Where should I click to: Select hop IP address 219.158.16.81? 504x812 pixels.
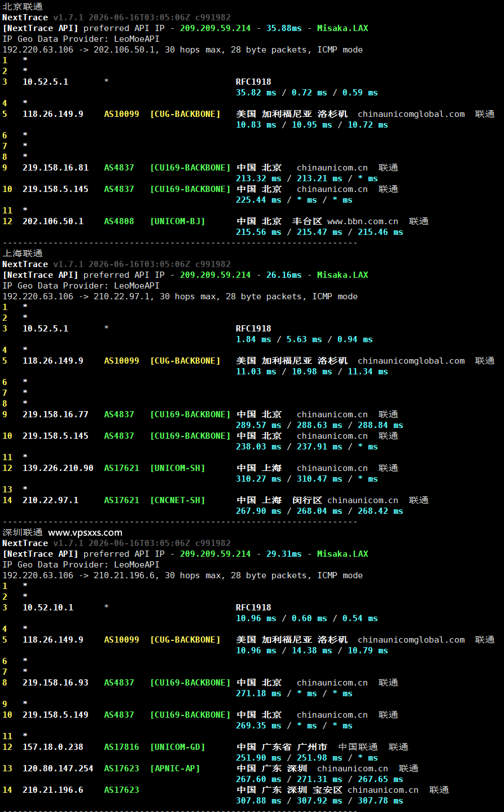click(55, 168)
